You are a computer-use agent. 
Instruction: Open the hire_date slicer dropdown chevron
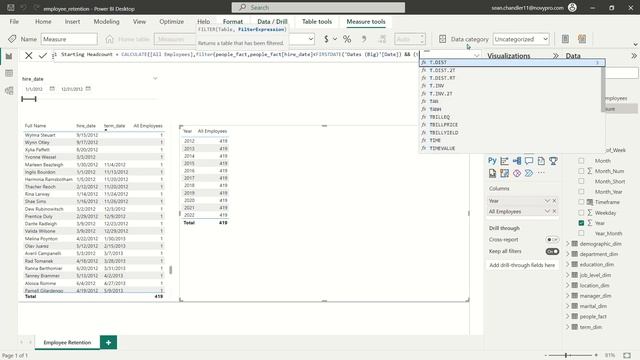pos(155,78)
